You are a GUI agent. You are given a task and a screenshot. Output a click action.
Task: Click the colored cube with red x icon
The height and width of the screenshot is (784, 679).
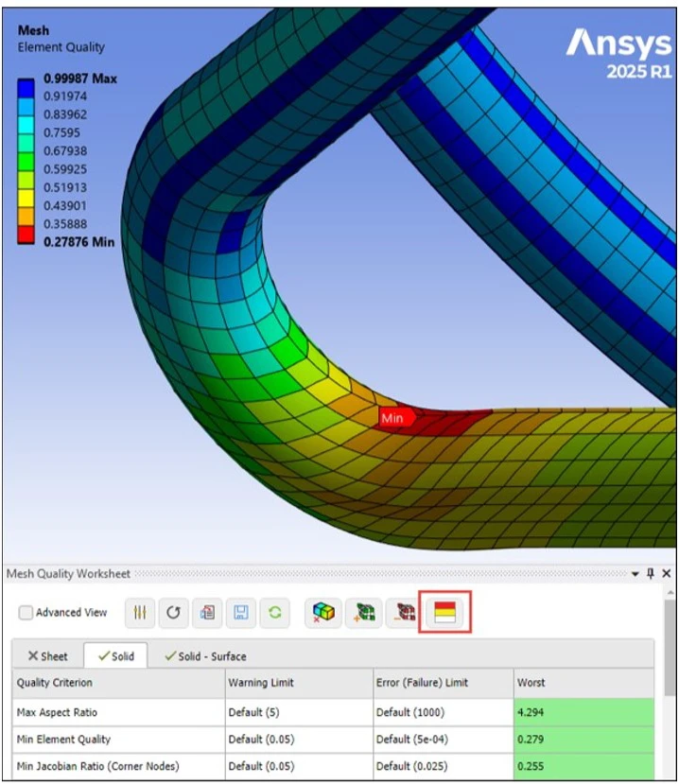click(323, 613)
